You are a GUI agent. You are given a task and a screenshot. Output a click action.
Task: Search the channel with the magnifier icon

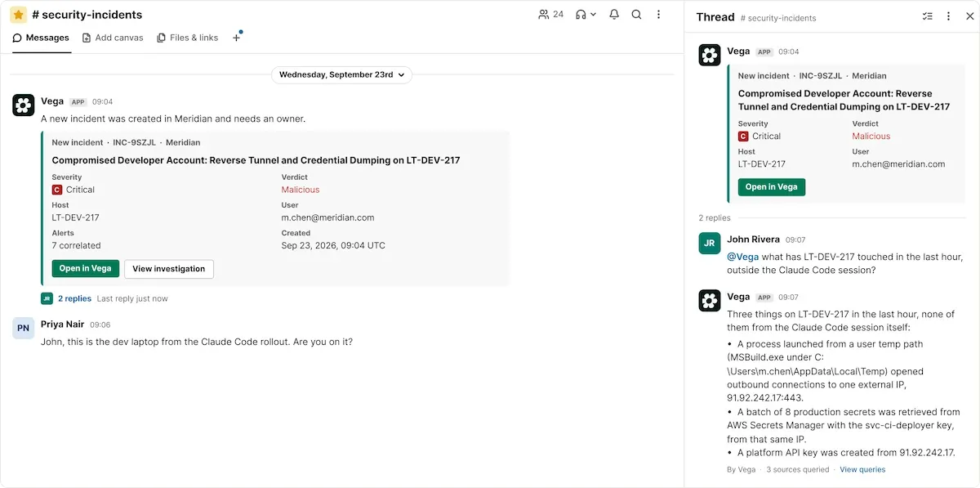[x=636, y=15]
